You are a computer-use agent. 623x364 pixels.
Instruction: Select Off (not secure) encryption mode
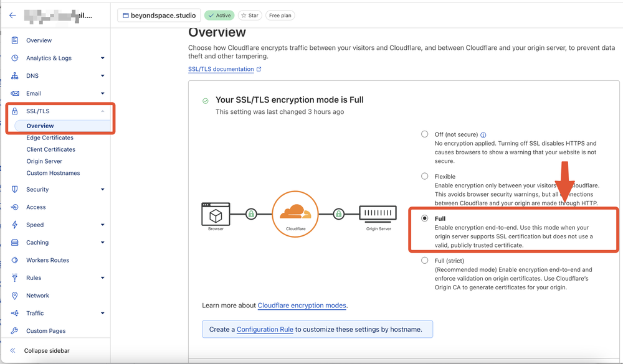tap(424, 134)
